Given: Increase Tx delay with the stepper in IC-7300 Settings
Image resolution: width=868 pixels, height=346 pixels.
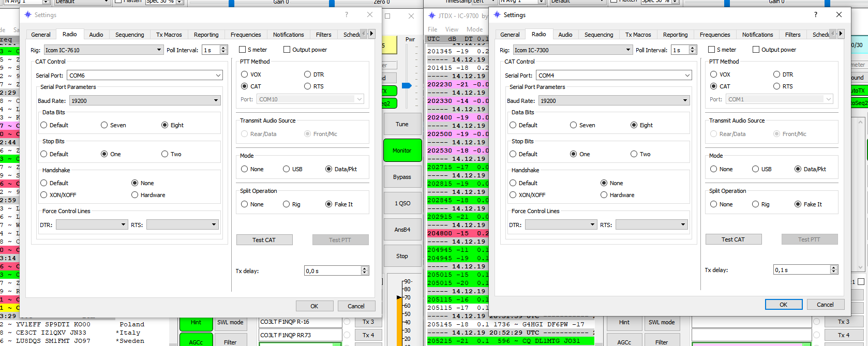Looking at the screenshot, I should (833, 267).
